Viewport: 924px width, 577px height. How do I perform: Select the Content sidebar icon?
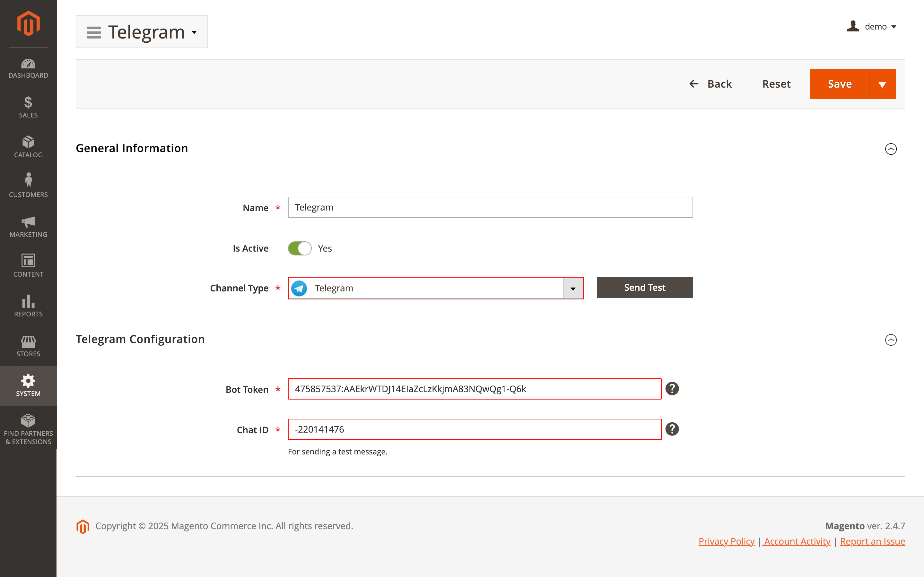tap(28, 266)
